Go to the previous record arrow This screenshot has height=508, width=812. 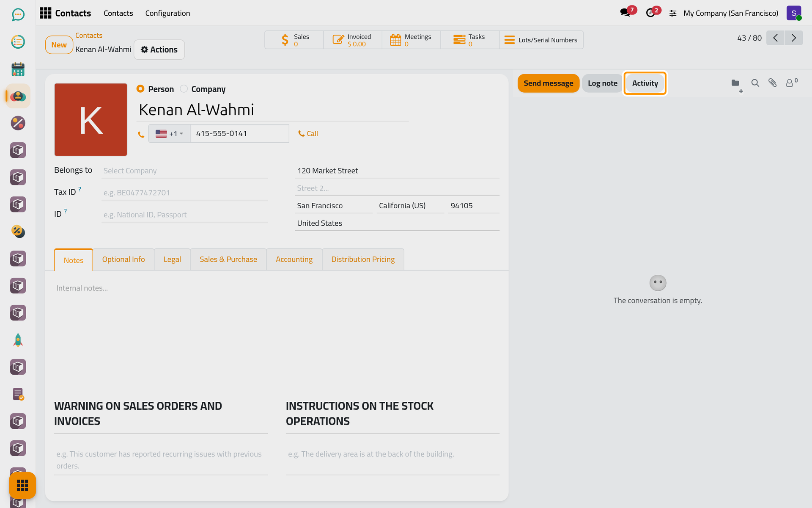[x=775, y=38]
